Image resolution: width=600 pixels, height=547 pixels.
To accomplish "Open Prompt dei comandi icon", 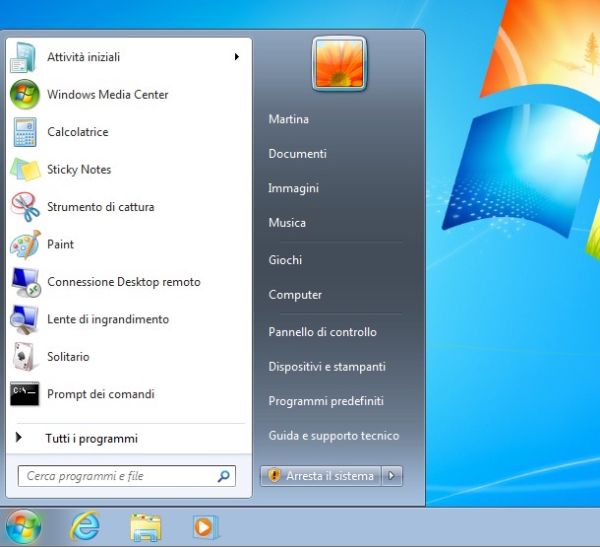I will 24,394.
